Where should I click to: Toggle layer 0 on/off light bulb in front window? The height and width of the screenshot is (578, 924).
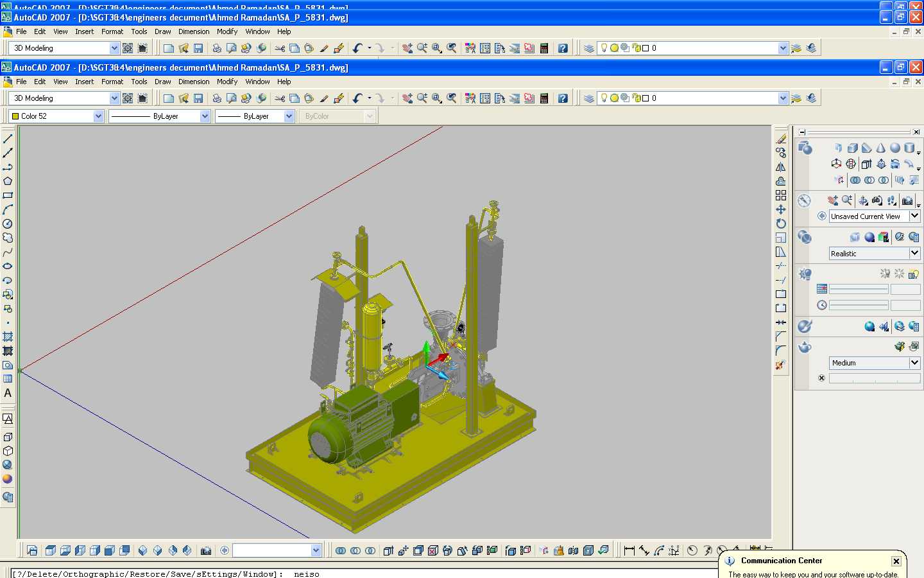pyautogui.click(x=604, y=98)
